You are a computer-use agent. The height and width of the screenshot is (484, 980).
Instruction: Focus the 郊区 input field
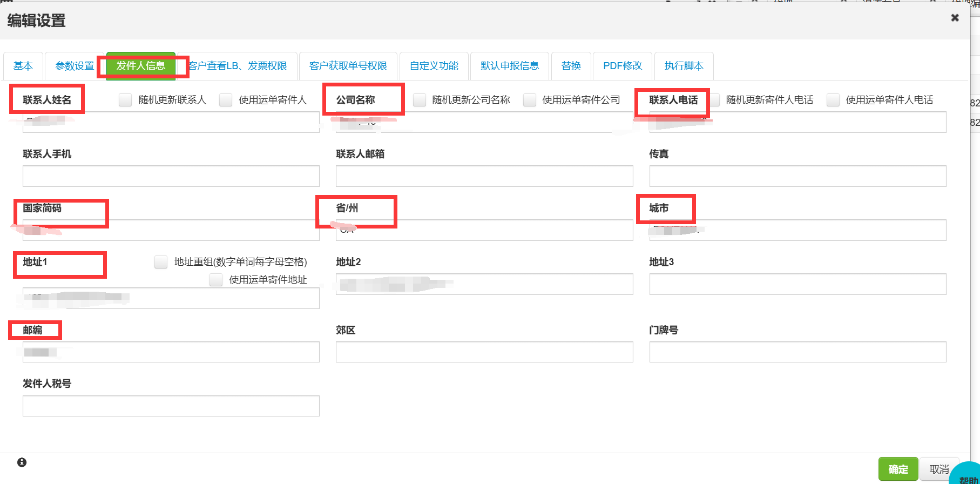coord(484,352)
